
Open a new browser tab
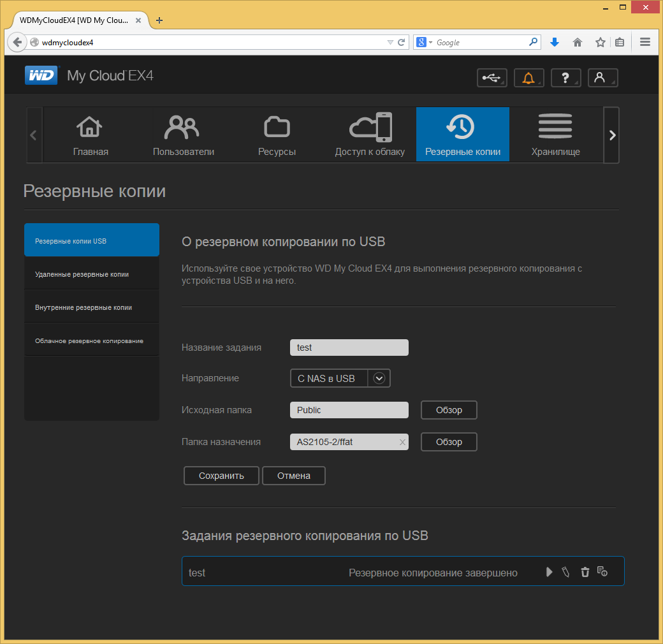[159, 20]
